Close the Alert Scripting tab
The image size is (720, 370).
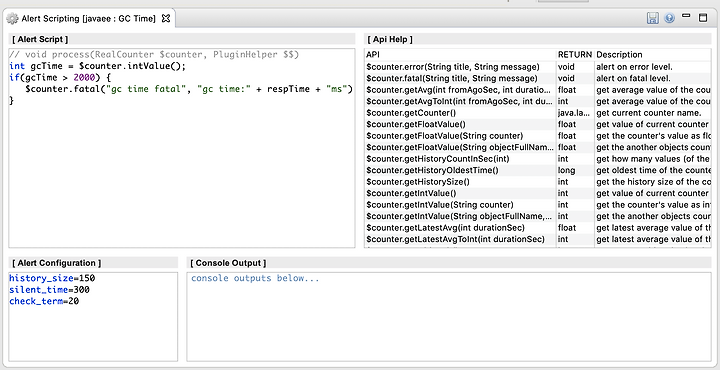(x=166, y=18)
